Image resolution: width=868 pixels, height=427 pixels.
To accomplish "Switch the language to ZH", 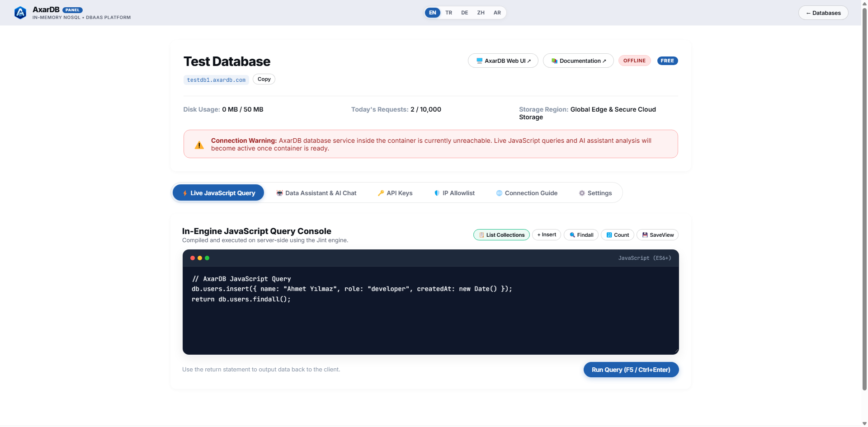I will (x=481, y=13).
